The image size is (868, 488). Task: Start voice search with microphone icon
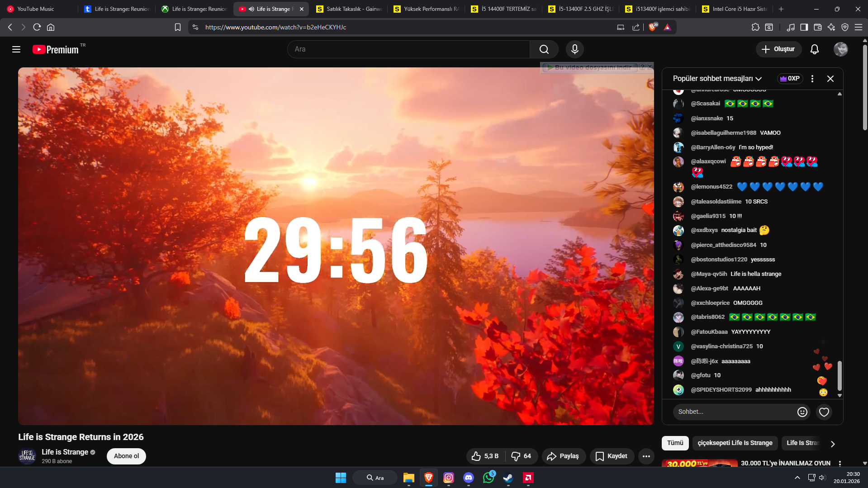click(575, 49)
